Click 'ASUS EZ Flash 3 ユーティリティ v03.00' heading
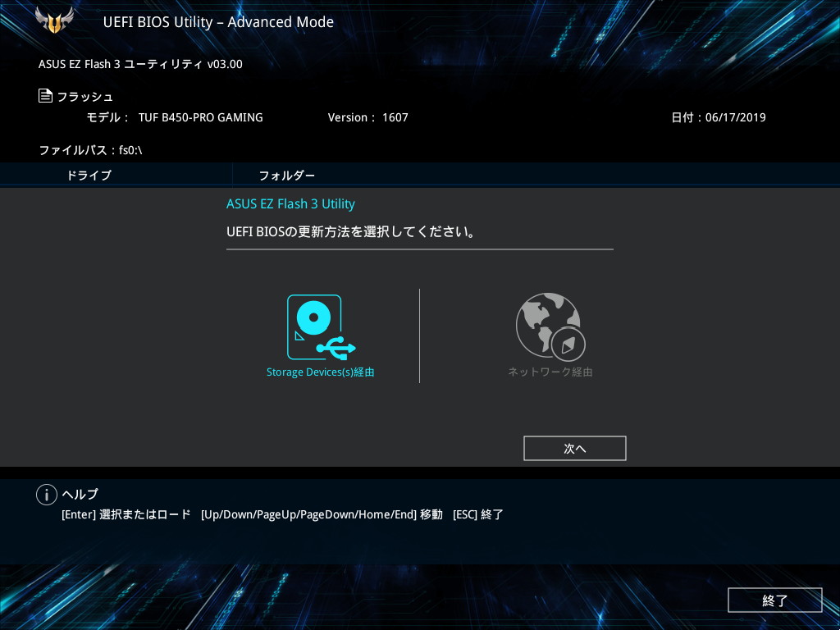The height and width of the screenshot is (630, 840). pos(140,64)
